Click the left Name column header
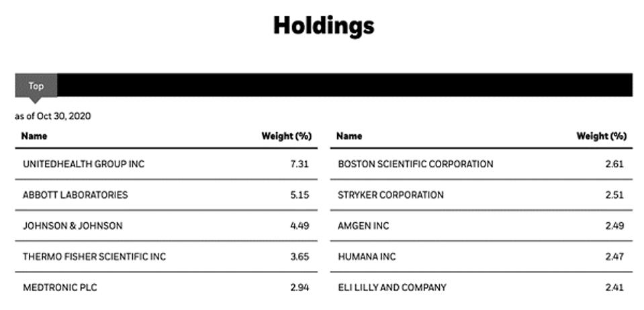The image size is (644, 310). (x=34, y=136)
